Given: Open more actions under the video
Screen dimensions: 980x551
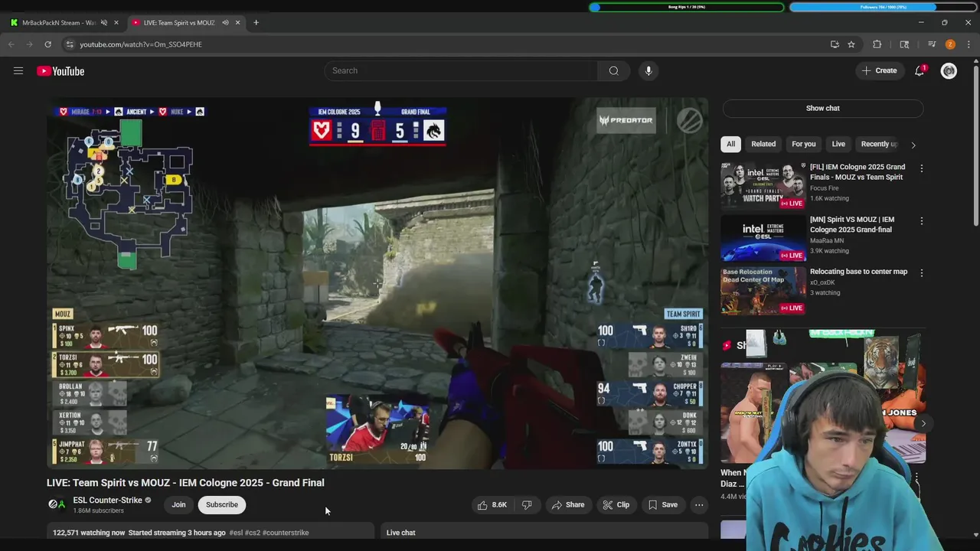Looking at the screenshot, I should (698, 504).
